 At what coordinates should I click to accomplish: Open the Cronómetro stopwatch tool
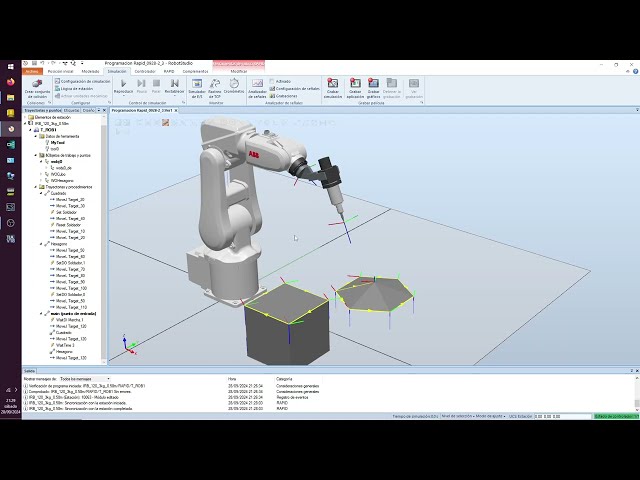point(234,86)
